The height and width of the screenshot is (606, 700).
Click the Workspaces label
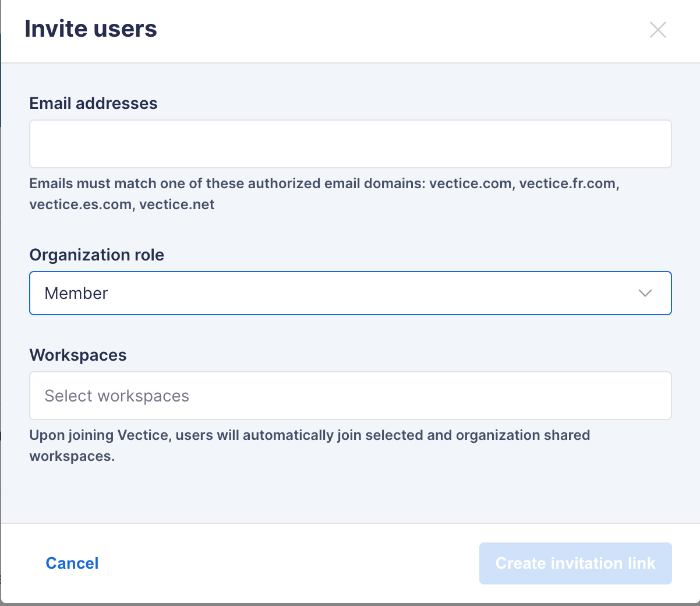pyautogui.click(x=78, y=355)
